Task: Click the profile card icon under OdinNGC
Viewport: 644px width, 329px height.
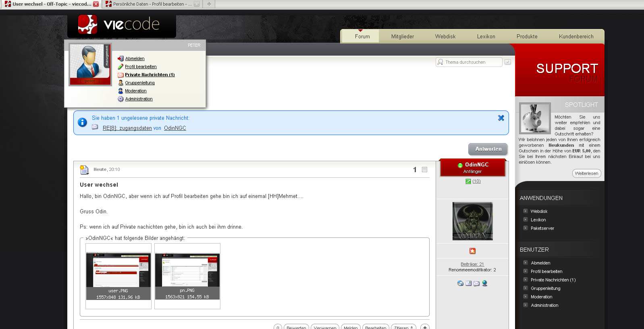Action: [468, 283]
